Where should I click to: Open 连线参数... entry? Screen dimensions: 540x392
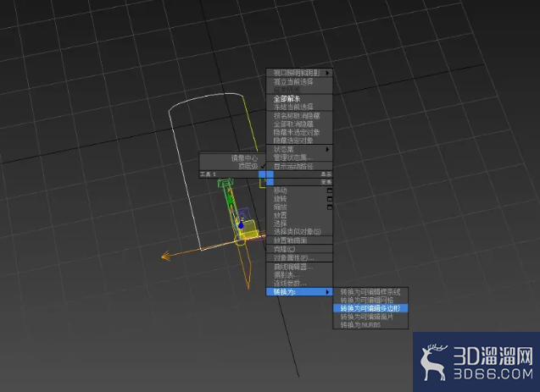tap(299, 283)
